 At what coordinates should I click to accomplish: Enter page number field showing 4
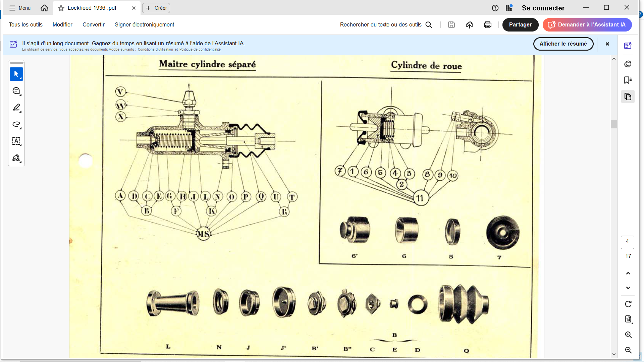click(x=627, y=241)
